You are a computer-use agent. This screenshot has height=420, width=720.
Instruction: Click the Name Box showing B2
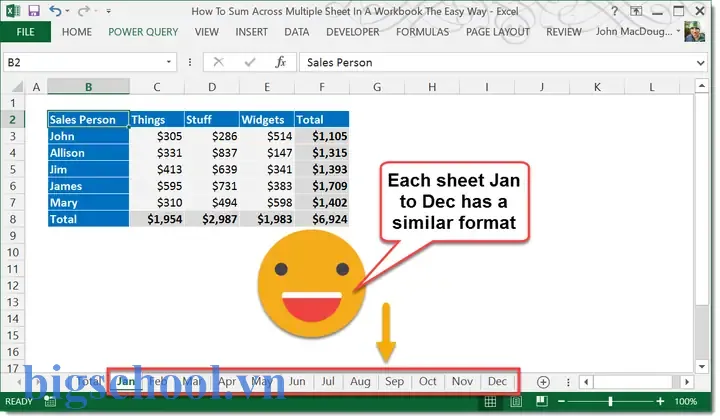pos(84,62)
